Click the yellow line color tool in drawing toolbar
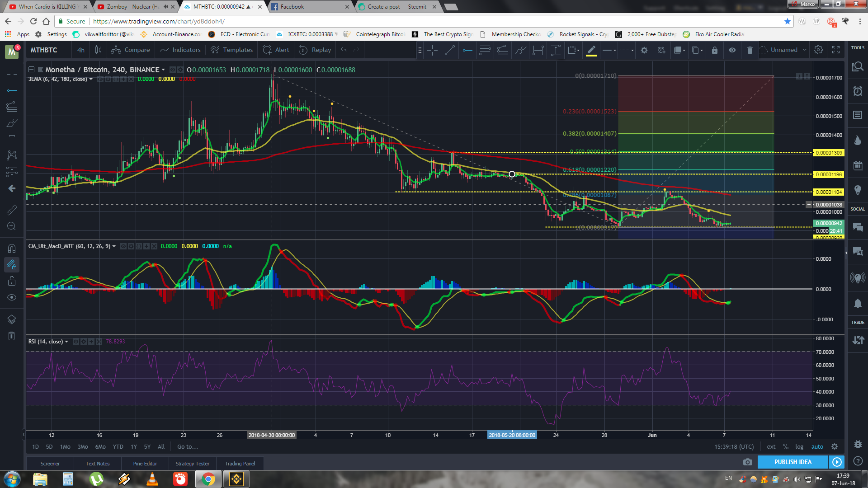Viewport: 868px width, 488px height. click(591, 50)
